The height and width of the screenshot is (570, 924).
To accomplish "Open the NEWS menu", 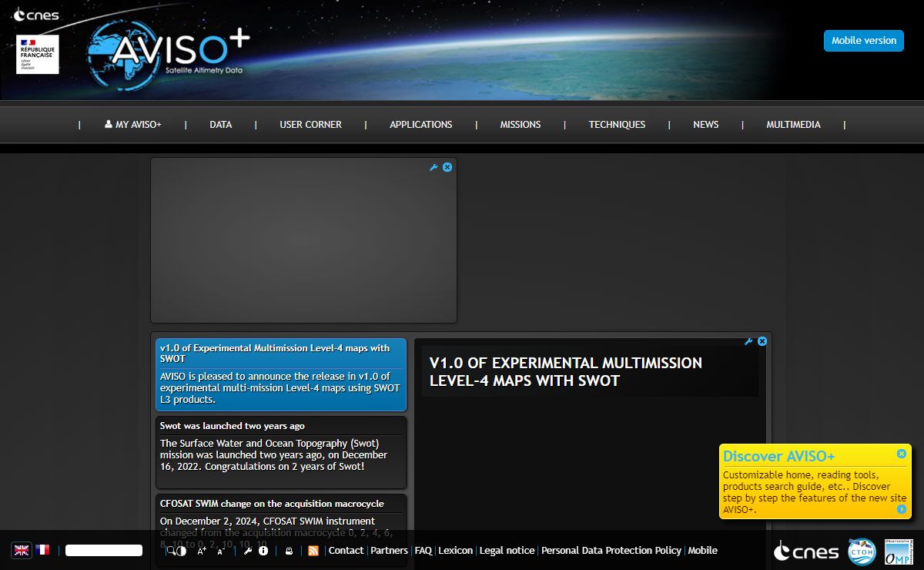I will (706, 125).
